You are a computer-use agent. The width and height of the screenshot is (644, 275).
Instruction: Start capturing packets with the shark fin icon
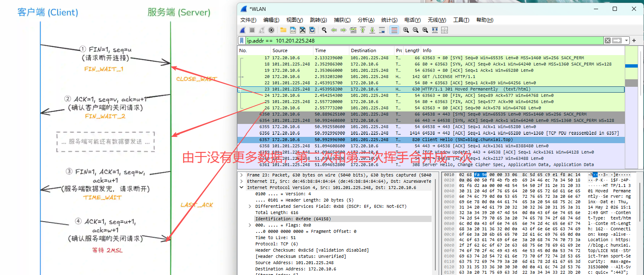[242, 30]
